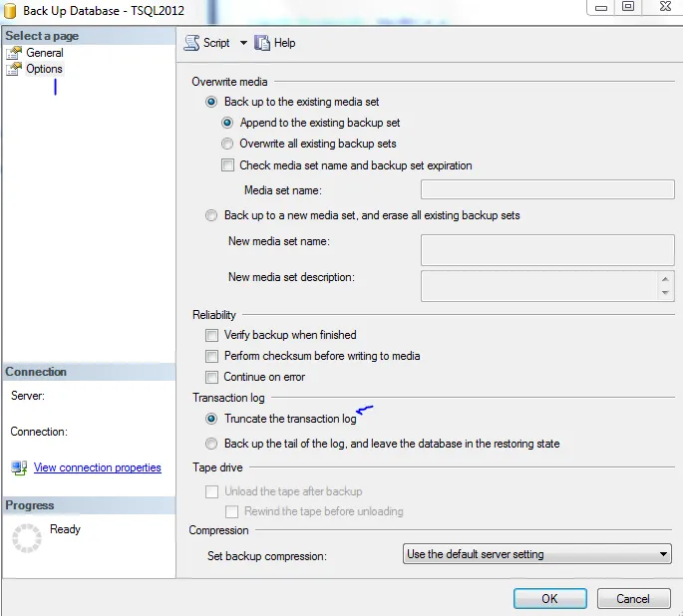
Task: Open the Set backup compression dropdown
Action: point(536,554)
